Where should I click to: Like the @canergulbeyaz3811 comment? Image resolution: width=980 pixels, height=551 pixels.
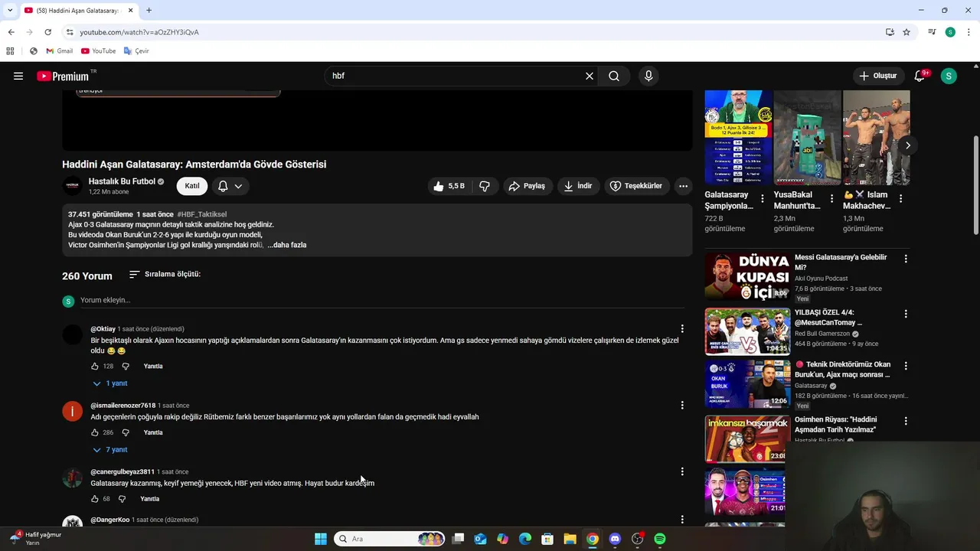[x=95, y=499]
